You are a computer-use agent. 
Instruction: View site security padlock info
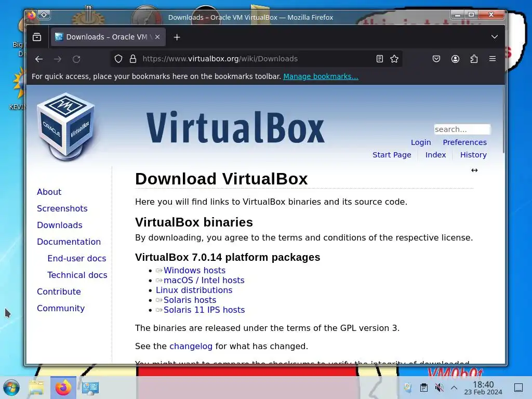tap(133, 59)
